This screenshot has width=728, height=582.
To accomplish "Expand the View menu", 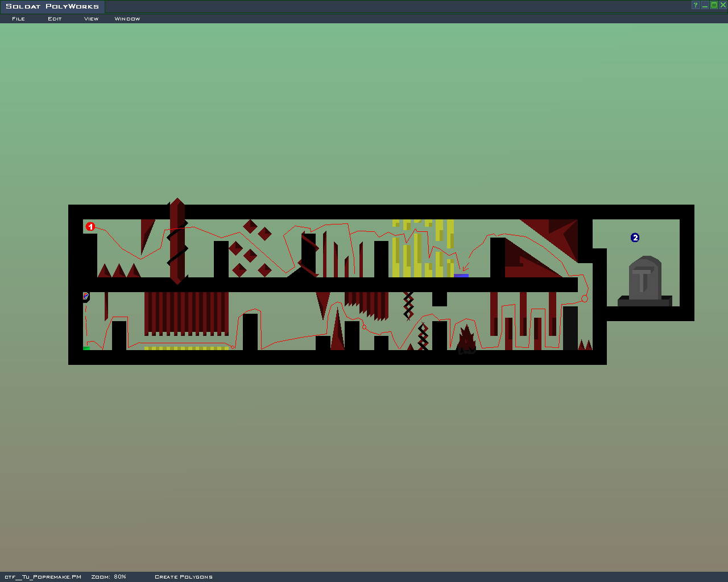I will pyautogui.click(x=91, y=19).
